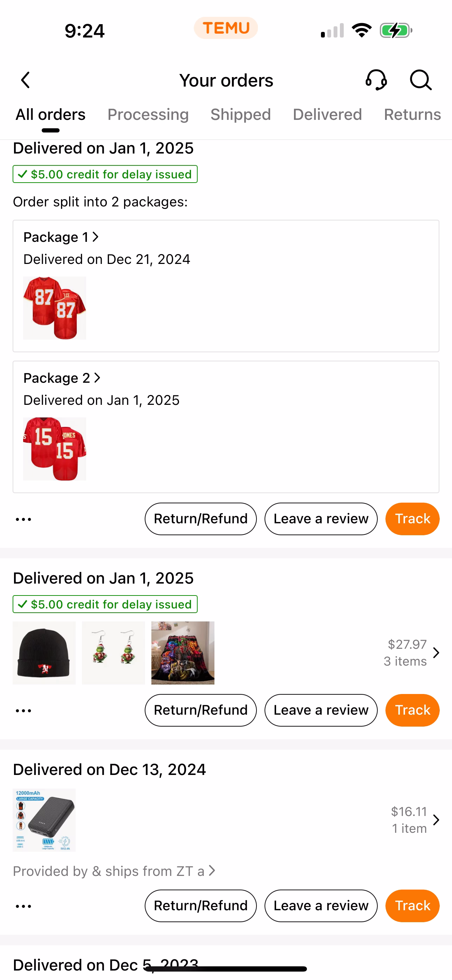The height and width of the screenshot is (980, 452).
Task: Open seller link 'Provided by & ships from ZT a'
Action: click(114, 871)
